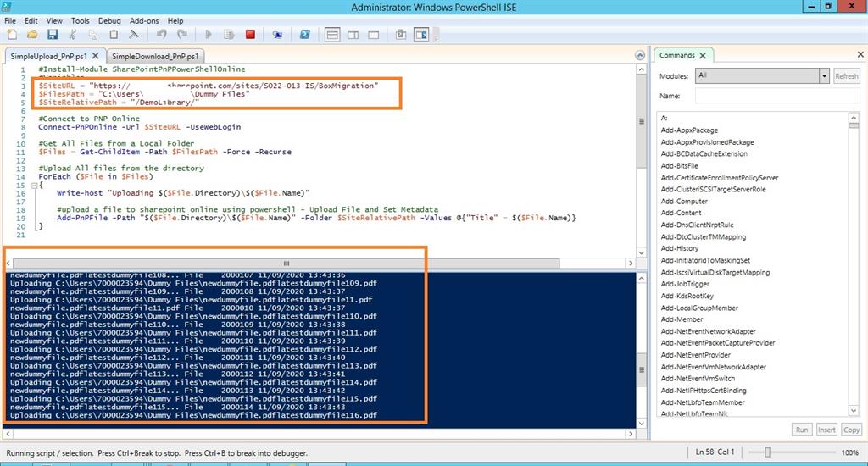Select Add-AppxPackage in the commands list
Viewport: 868px width, 466px height.
(x=689, y=130)
